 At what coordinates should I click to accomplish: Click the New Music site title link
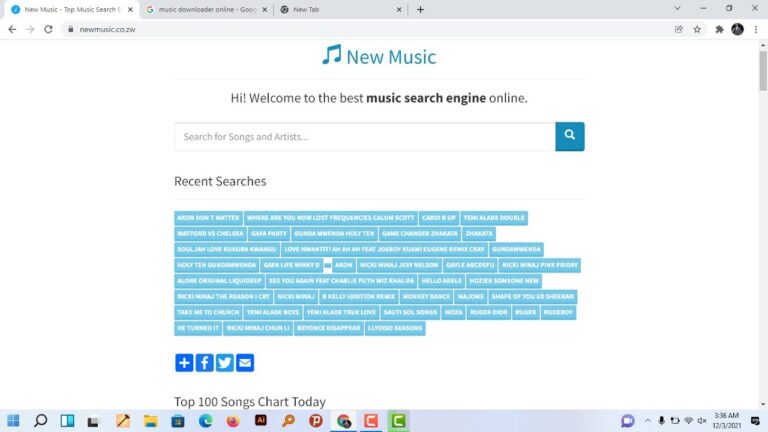coord(391,57)
